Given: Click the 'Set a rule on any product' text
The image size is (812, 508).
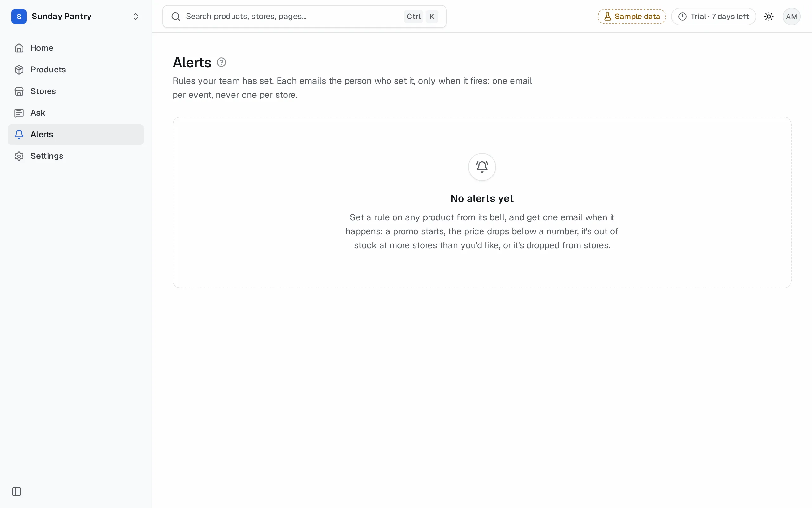Looking at the screenshot, I should [482, 231].
